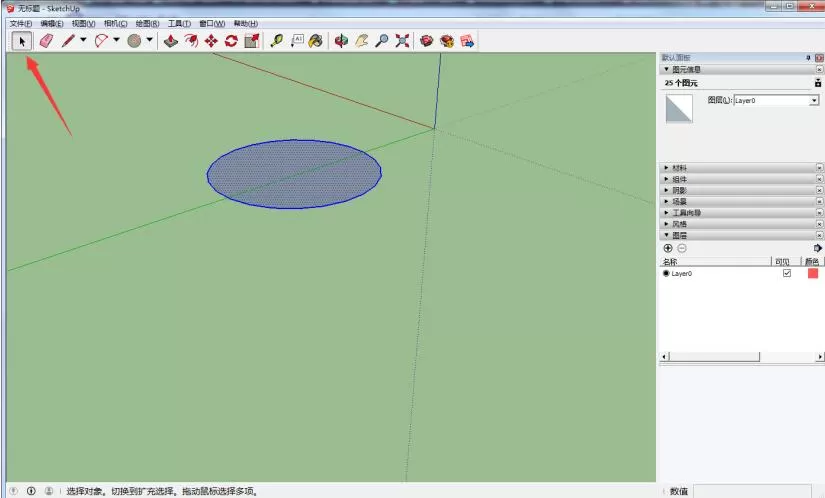
Task: Click the Send to LayOut icon
Action: tap(467, 41)
